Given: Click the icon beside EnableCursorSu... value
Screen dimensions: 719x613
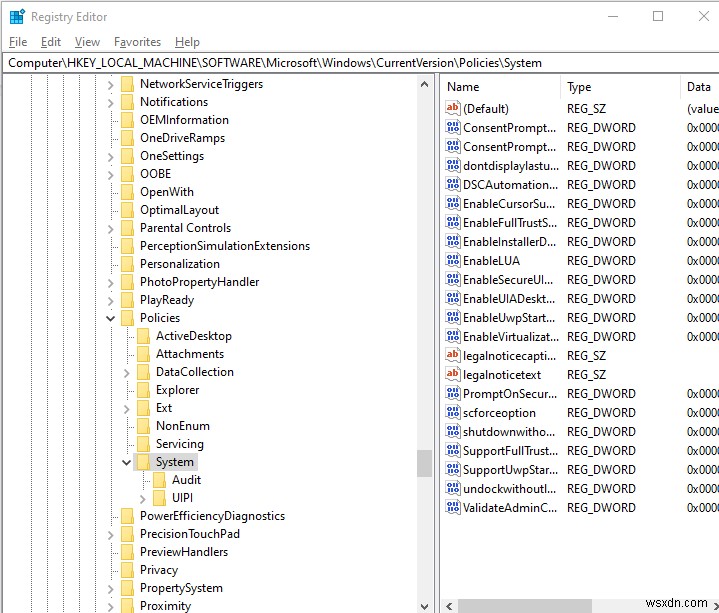Looking at the screenshot, I should coord(453,203).
